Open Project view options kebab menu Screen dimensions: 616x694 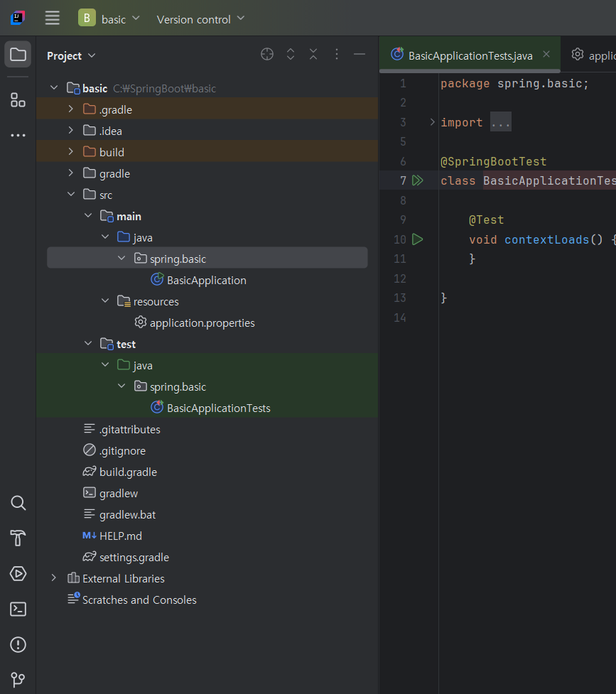[336, 54]
